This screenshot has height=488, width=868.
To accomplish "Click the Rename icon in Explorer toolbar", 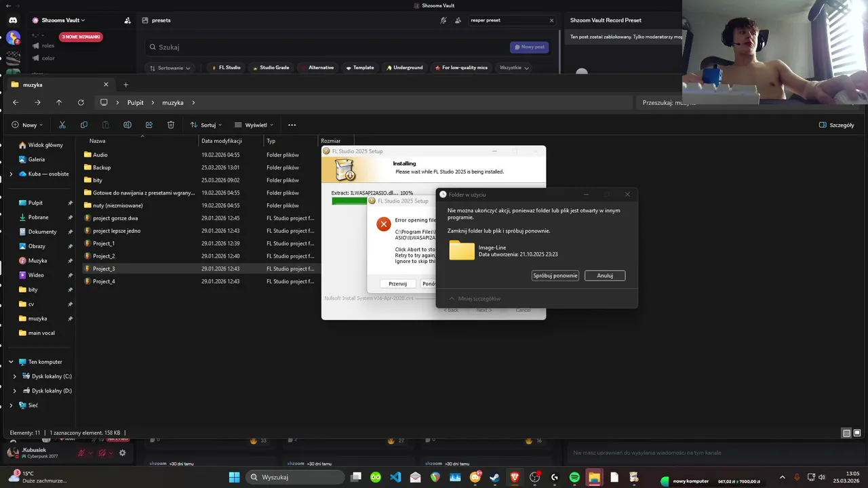I will (x=127, y=125).
